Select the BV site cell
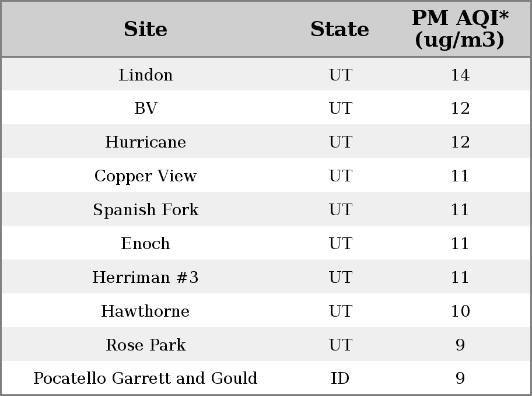This screenshot has width=532, height=396. [146, 108]
